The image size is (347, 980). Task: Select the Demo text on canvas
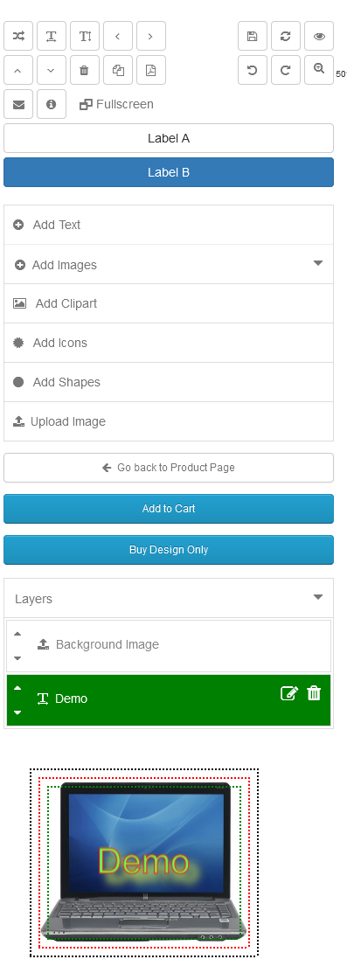tap(144, 863)
